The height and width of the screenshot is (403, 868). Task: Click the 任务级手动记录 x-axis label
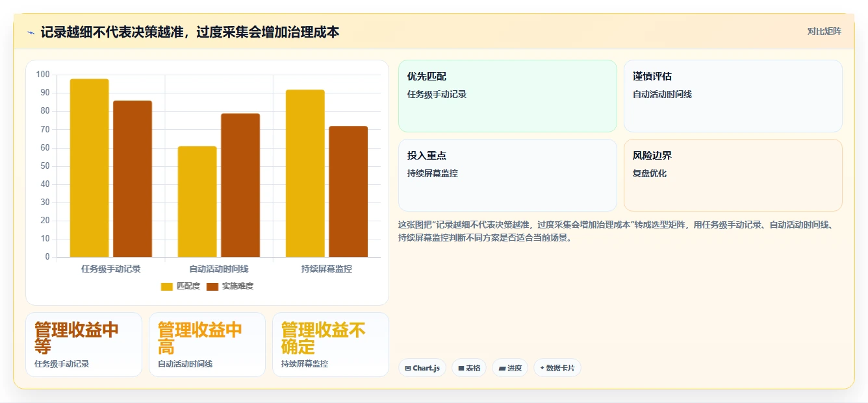111,269
